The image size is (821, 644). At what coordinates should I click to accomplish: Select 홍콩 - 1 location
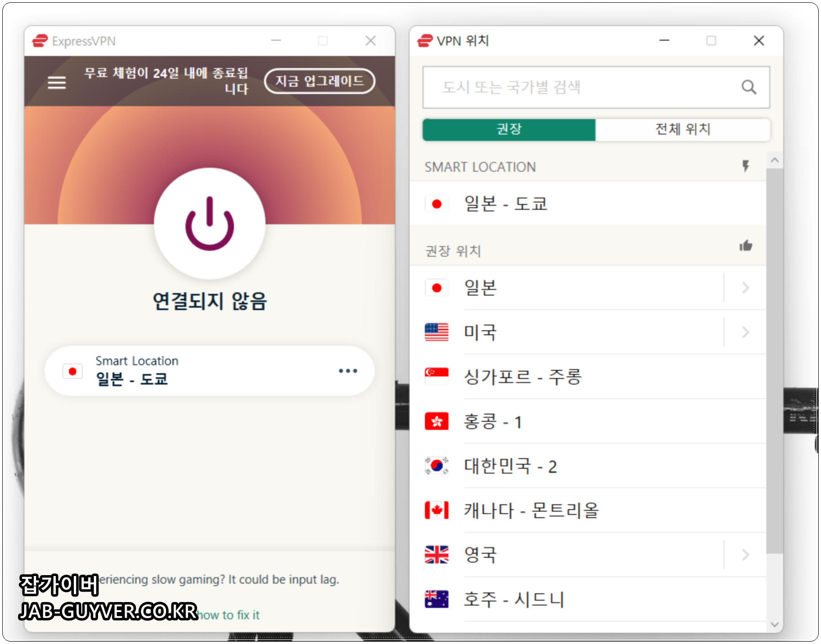point(587,421)
